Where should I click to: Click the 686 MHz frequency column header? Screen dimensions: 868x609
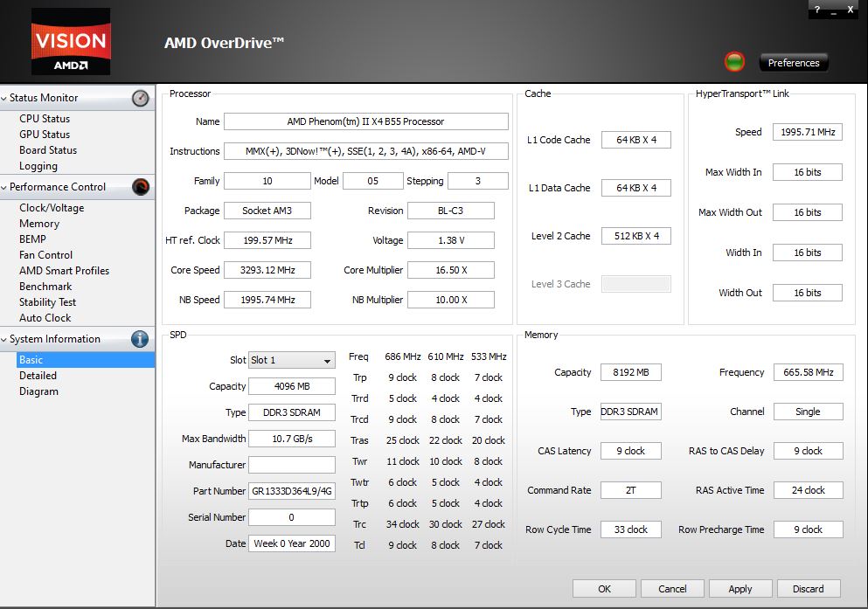[402, 356]
